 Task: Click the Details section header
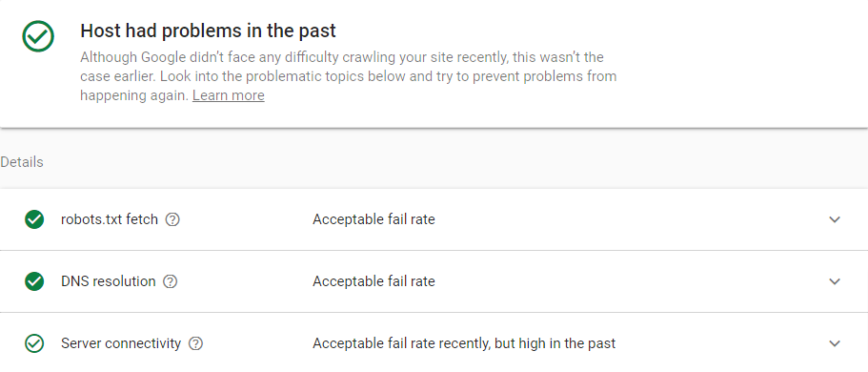click(x=22, y=162)
